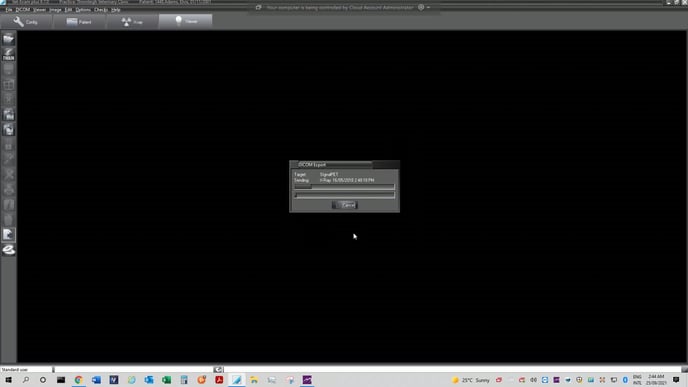Open the File menu

(x=9, y=10)
